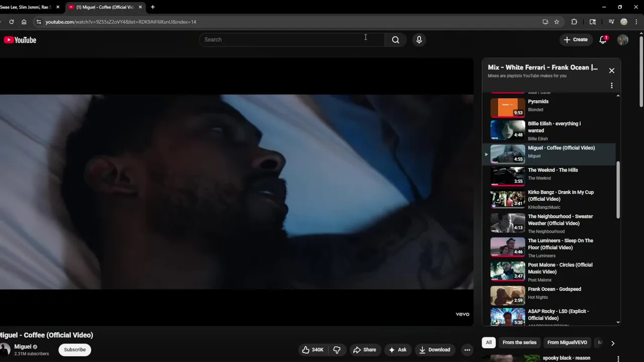Select the current Miguel - Coffee playlist entry
This screenshot has width=644, height=362.
[x=549, y=154]
